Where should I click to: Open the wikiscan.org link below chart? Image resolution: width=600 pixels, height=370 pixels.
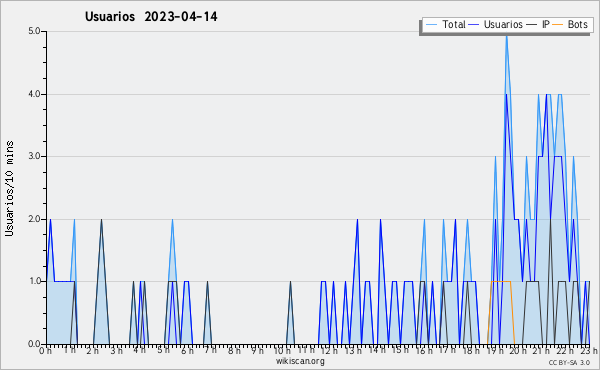pyautogui.click(x=300, y=361)
